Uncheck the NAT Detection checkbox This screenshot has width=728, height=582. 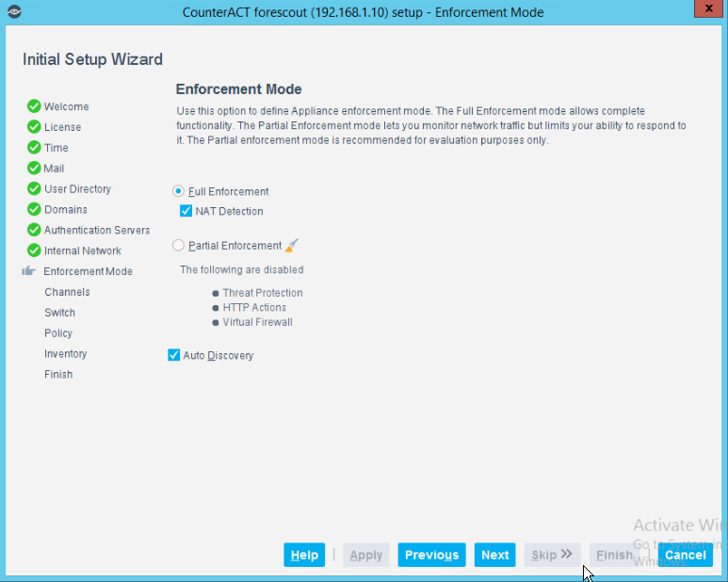[x=186, y=211]
